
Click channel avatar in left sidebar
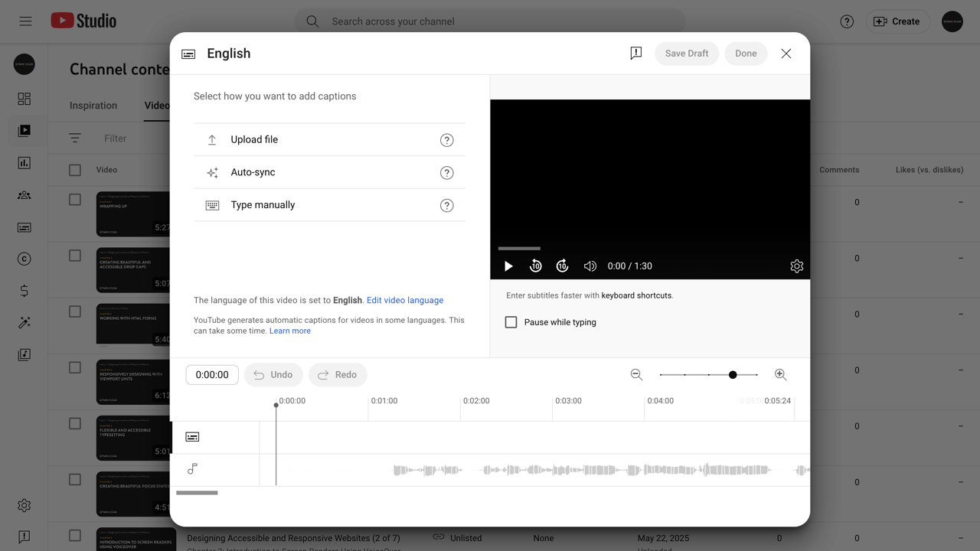pyautogui.click(x=24, y=64)
